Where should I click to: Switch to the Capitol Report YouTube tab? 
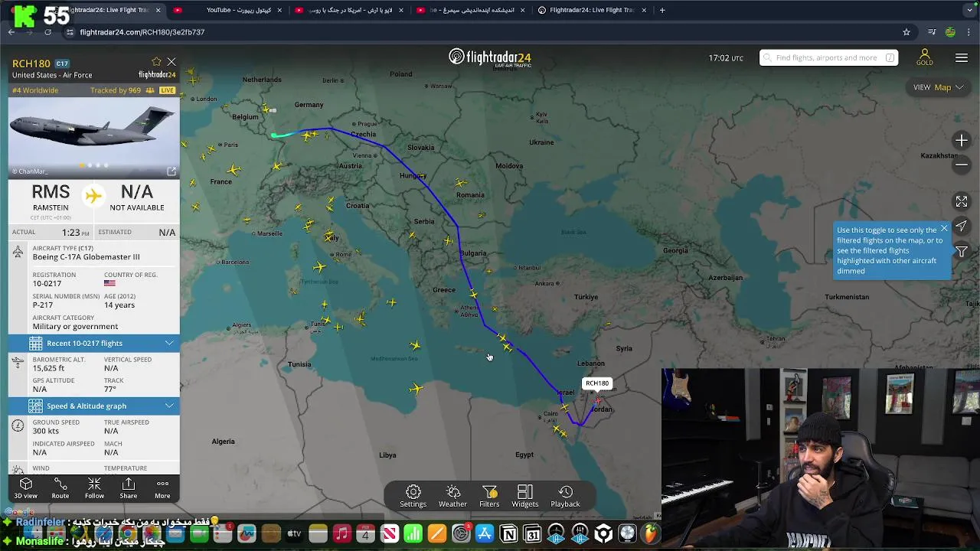tap(230, 10)
